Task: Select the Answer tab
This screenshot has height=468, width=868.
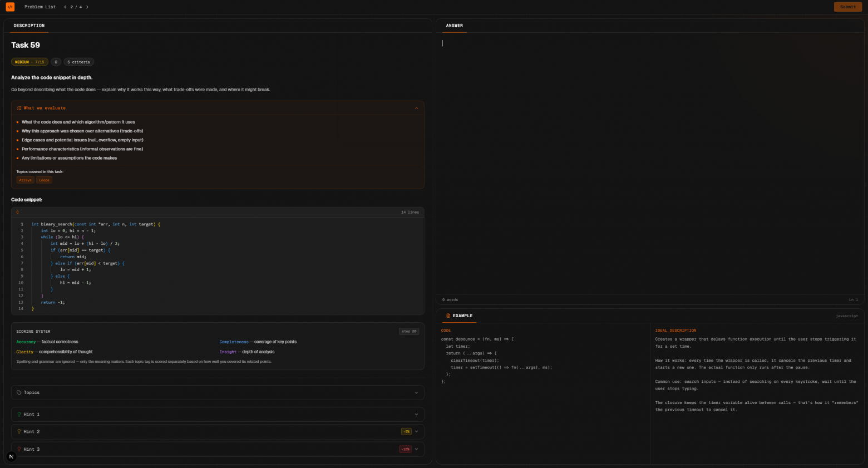Action: tap(454, 26)
